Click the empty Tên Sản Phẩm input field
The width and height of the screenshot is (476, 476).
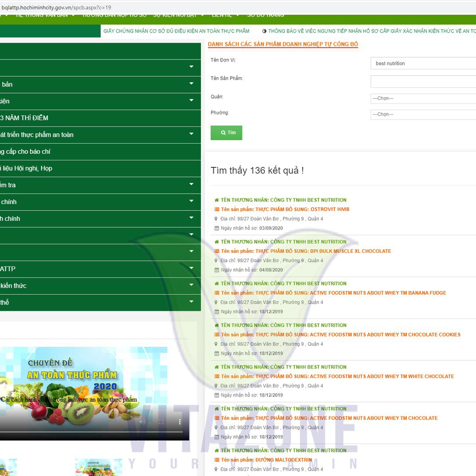tap(423, 82)
